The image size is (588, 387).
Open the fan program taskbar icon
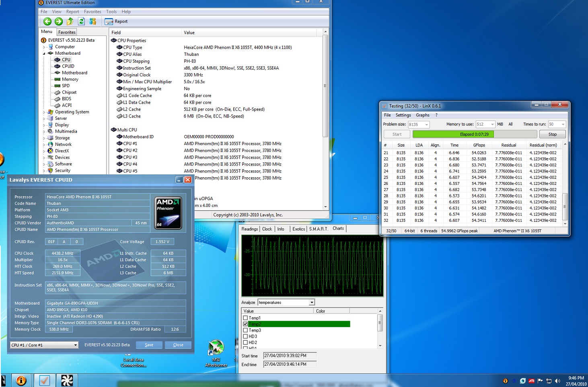67,380
